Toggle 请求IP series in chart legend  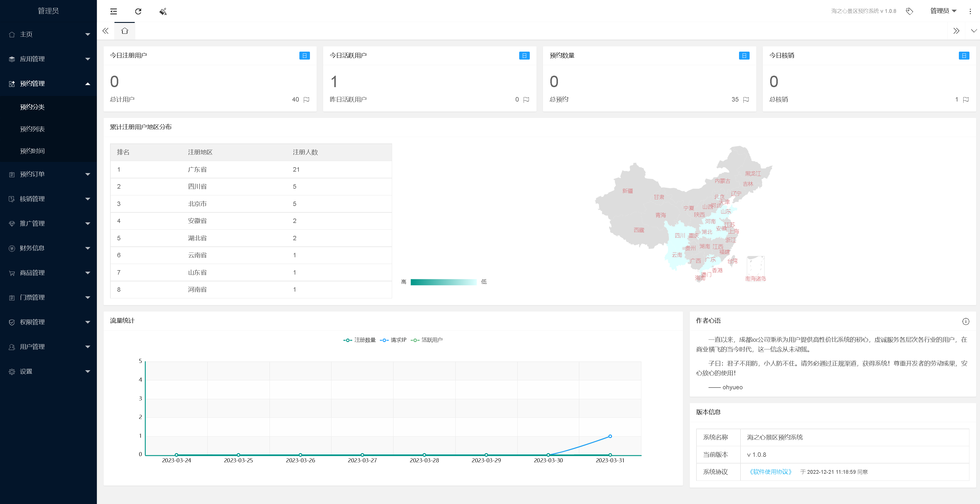[393, 340]
